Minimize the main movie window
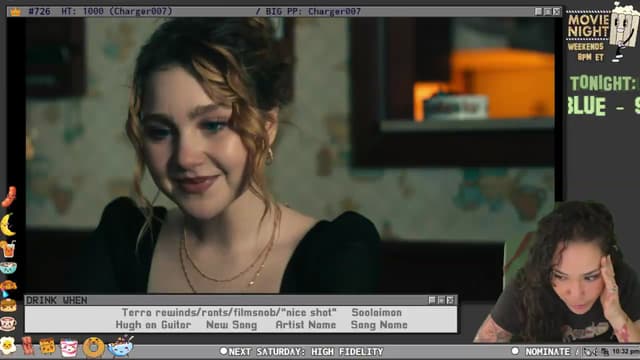 538,11
